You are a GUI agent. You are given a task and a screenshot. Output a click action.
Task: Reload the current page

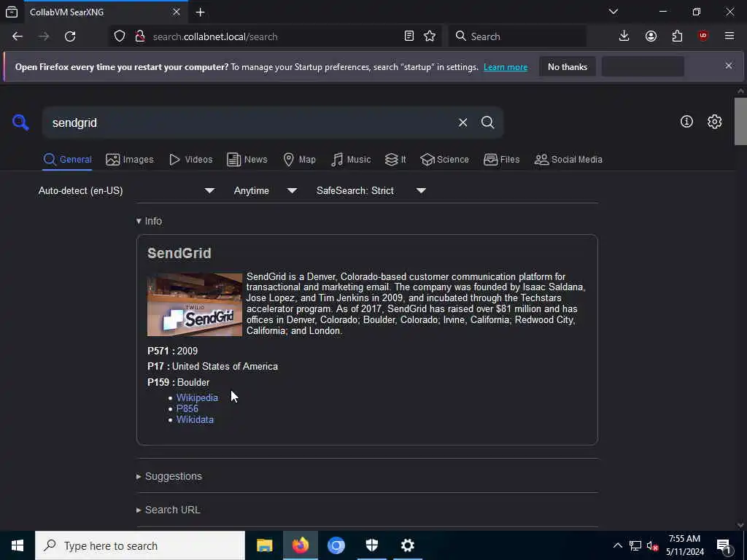tap(70, 36)
